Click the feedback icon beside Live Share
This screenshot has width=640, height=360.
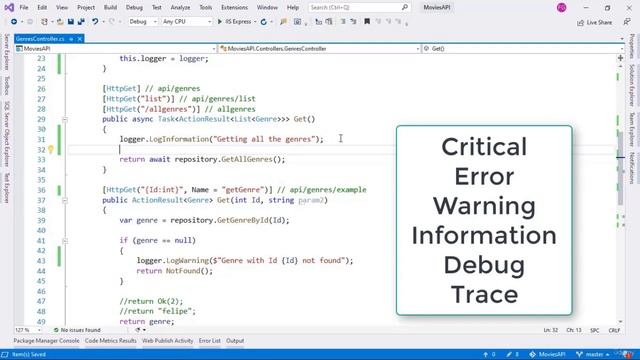click(x=627, y=22)
